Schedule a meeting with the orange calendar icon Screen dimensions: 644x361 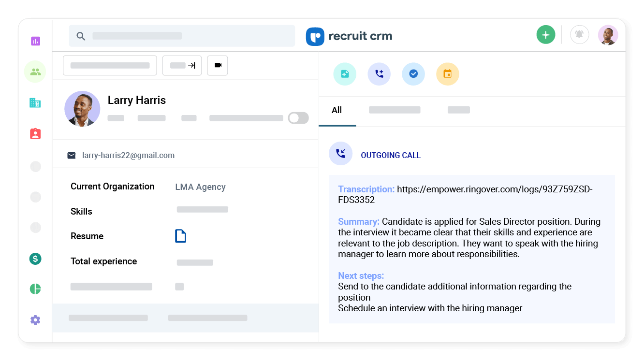pos(448,73)
